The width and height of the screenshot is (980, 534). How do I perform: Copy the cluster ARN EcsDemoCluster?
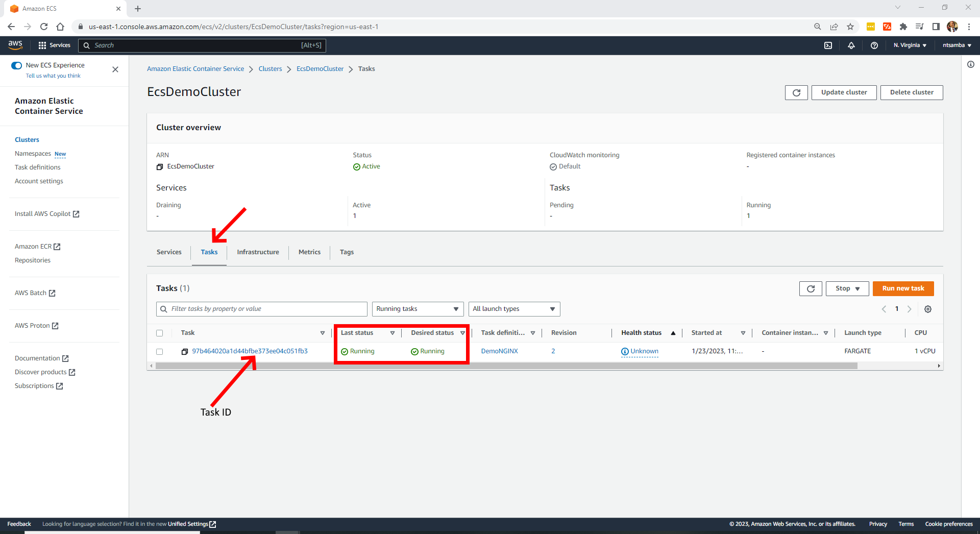click(x=160, y=166)
